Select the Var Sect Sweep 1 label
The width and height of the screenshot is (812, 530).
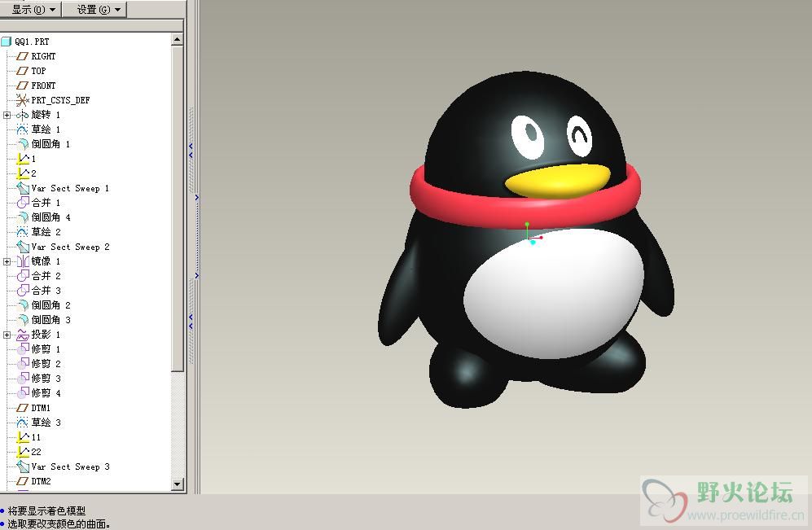point(70,188)
